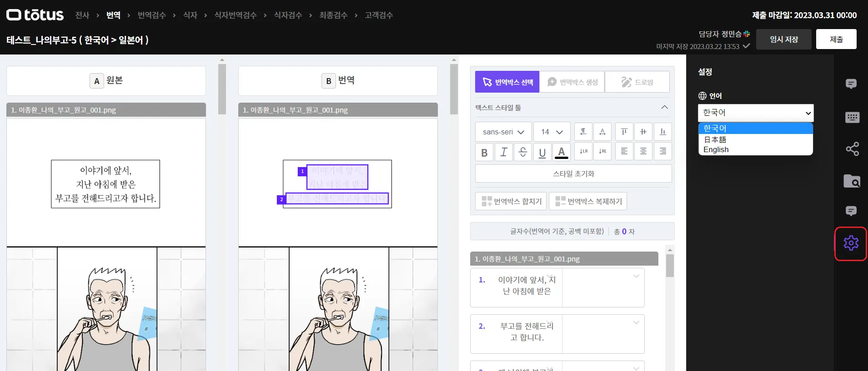The height and width of the screenshot is (371, 868).
Task: Toggle italic formatting
Action: pyautogui.click(x=504, y=152)
